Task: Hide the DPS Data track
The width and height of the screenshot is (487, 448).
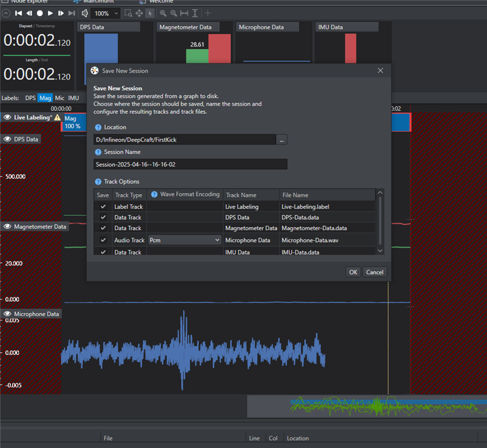Action: [7, 139]
